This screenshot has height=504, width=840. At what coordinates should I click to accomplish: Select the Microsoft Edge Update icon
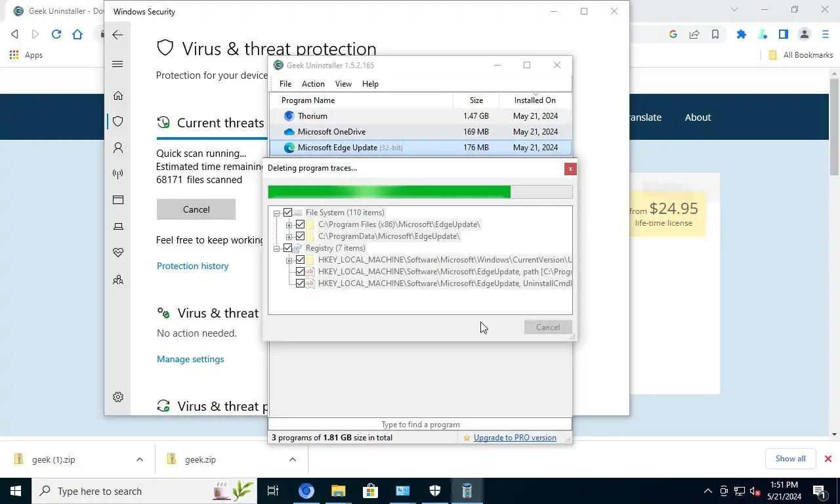click(289, 148)
